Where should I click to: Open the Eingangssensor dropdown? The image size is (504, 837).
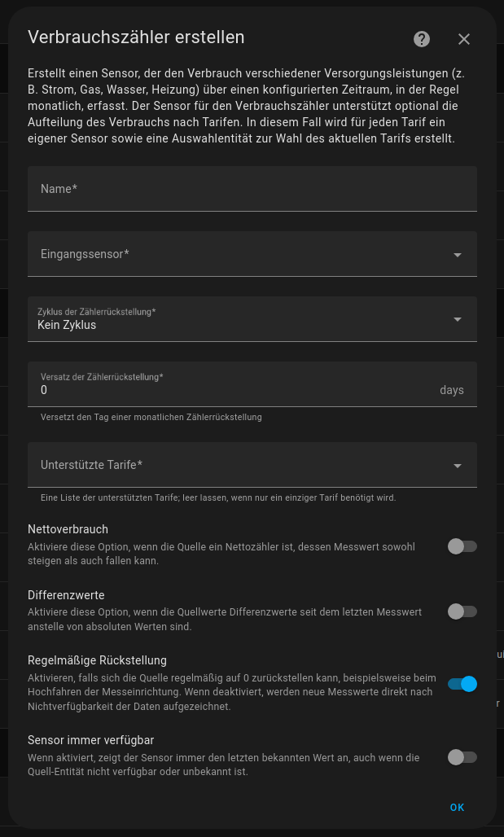240,254
